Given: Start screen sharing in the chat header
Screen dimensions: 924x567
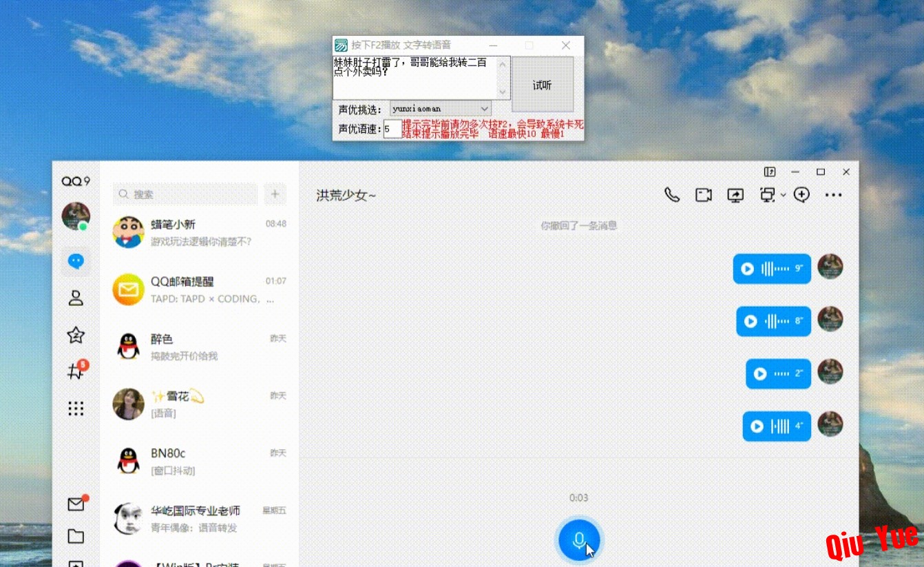Looking at the screenshot, I should point(735,195).
